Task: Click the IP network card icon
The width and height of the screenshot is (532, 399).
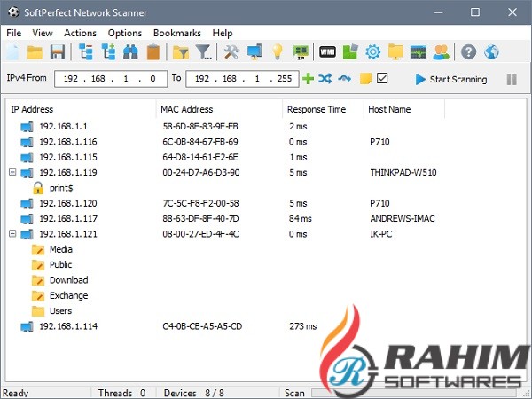Action: 301,52
